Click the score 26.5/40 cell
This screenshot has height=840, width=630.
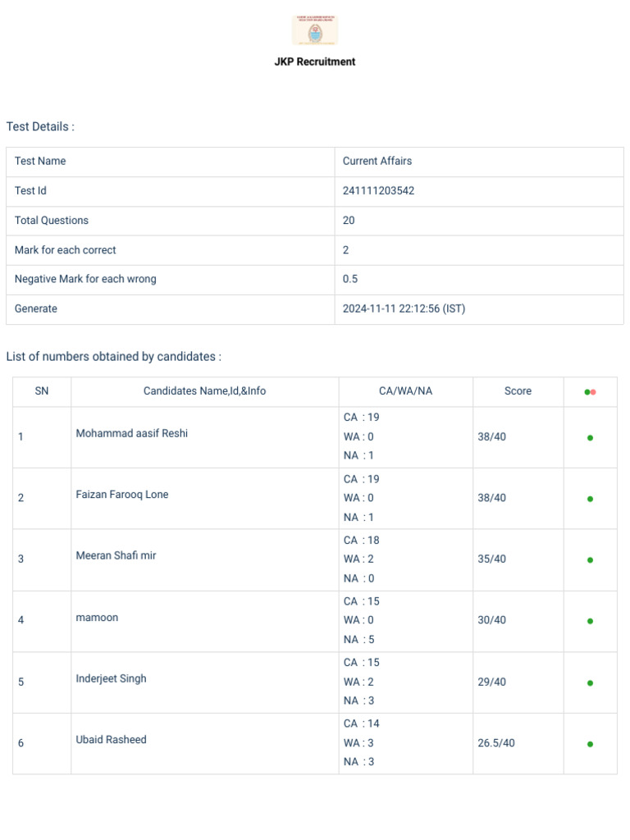point(496,743)
